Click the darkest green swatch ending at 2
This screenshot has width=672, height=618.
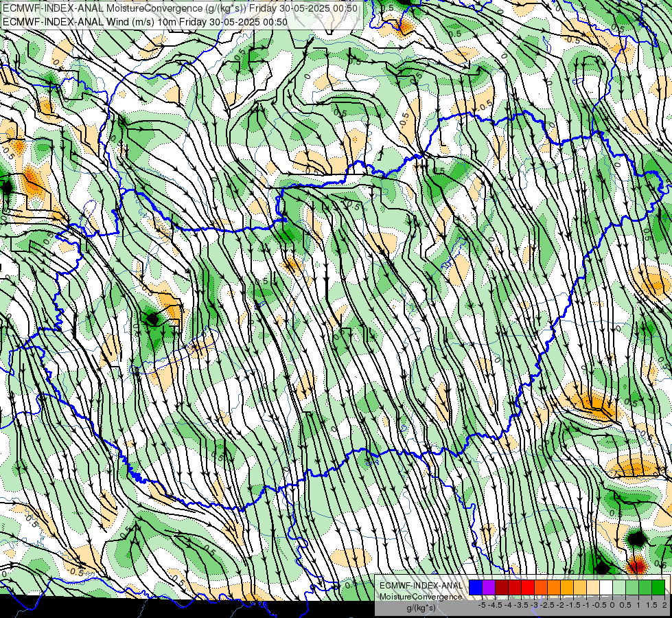(x=658, y=587)
